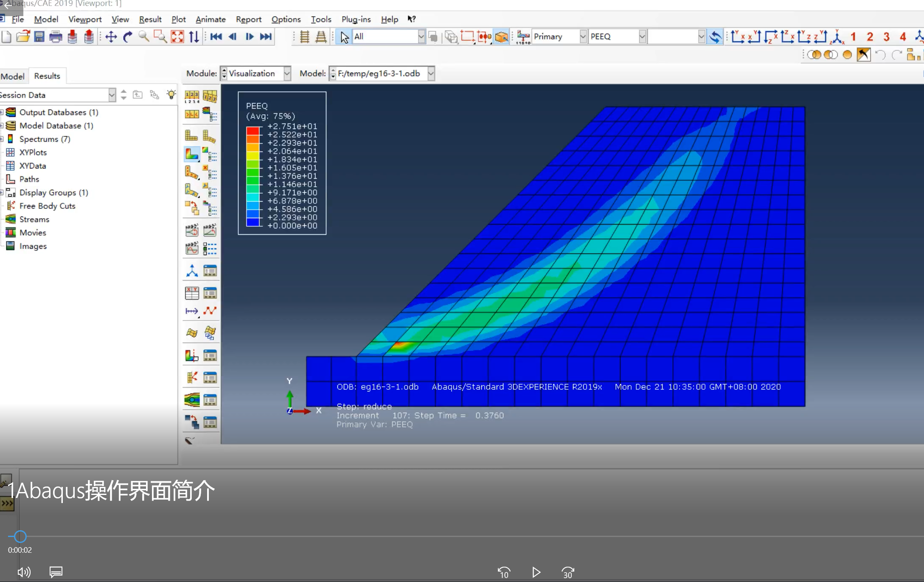Mute the video volume

click(x=24, y=572)
